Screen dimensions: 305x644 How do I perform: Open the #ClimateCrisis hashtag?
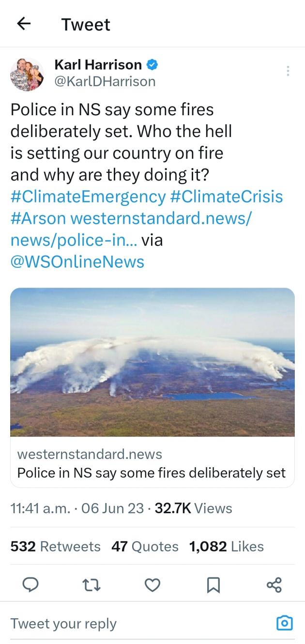pos(226,197)
